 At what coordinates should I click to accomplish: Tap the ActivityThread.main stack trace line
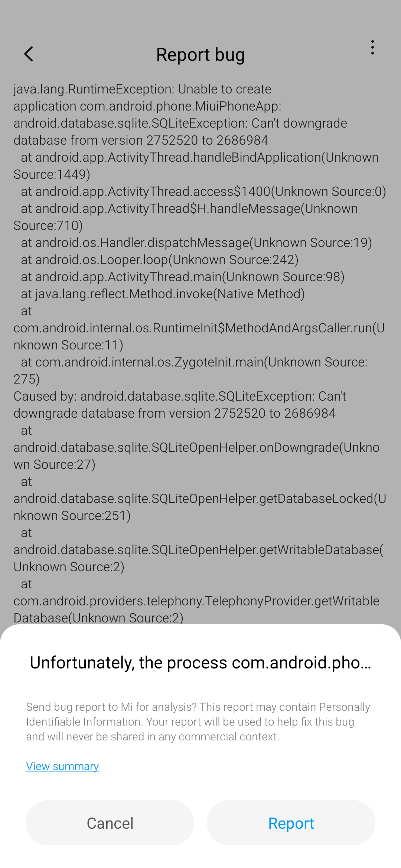point(183,277)
